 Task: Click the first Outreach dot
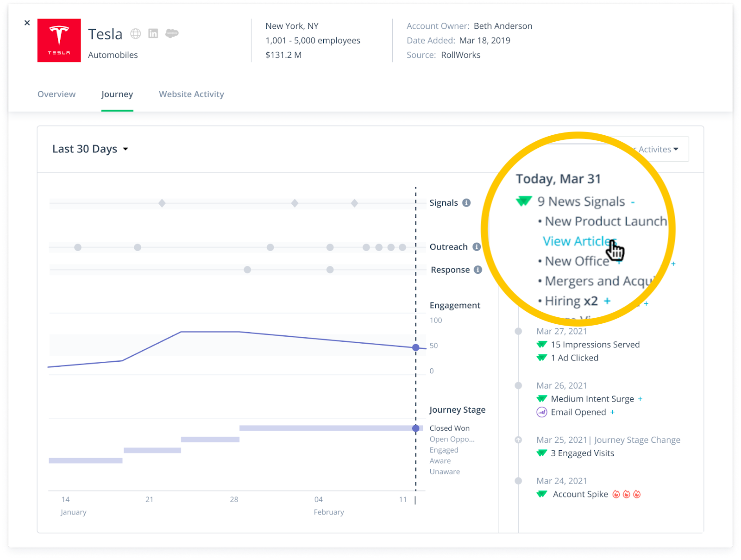coord(78,247)
